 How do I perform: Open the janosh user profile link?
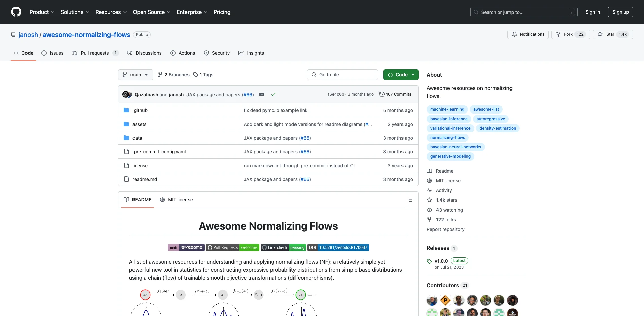coord(28,35)
